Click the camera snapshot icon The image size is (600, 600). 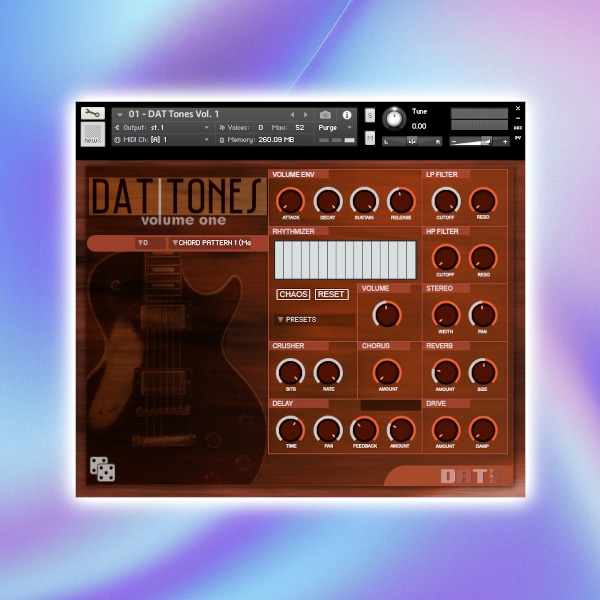pyautogui.click(x=325, y=115)
